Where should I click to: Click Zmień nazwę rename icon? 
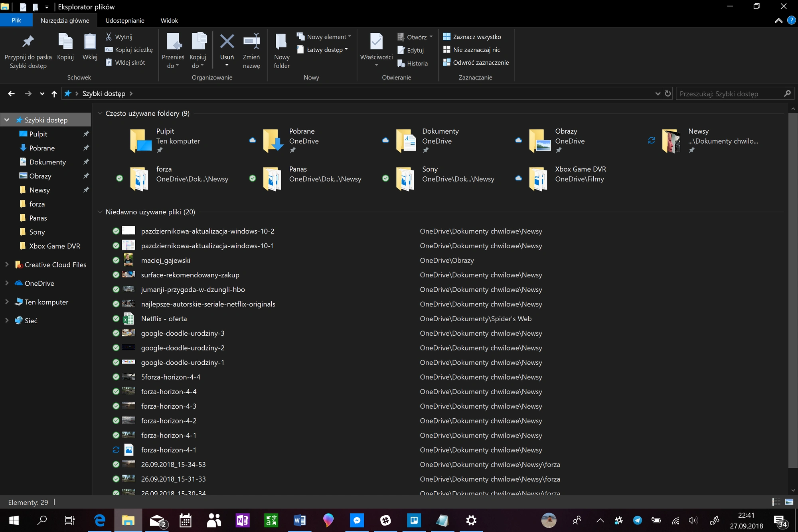pos(251,42)
